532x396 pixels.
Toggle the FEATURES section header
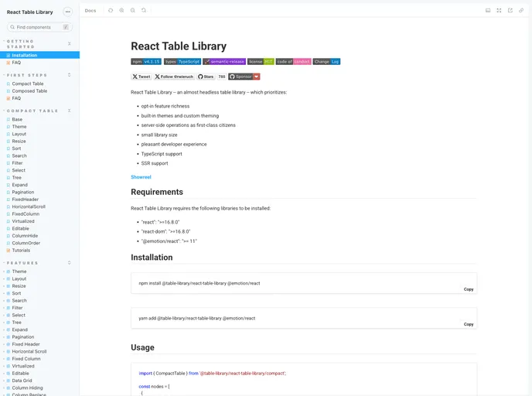coord(22,263)
